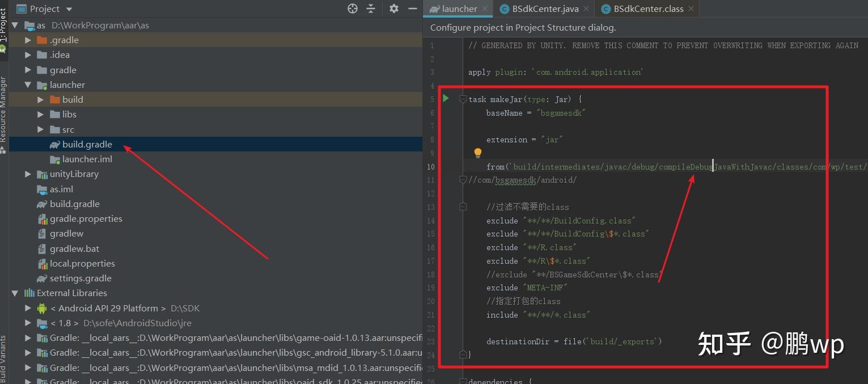The height and width of the screenshot is (384, 868).
Task: Collapse the launcher module in the tree
Action: coord(27,85)
